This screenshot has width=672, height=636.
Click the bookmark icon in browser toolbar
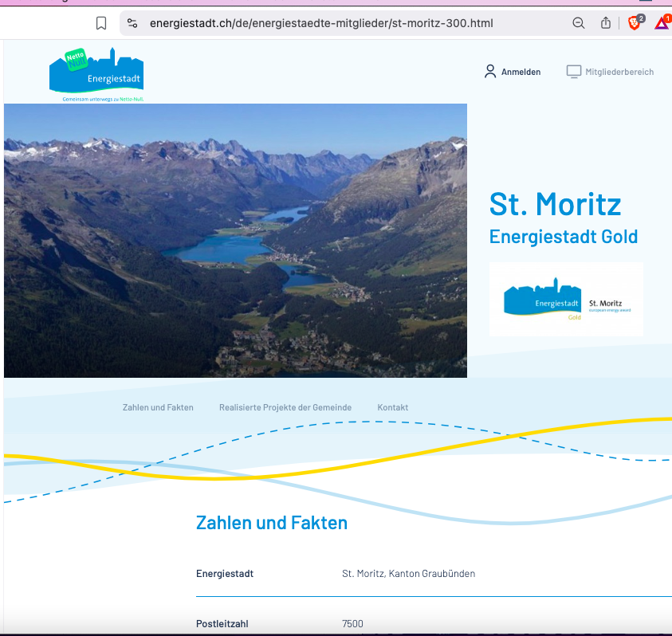[101, 23]
